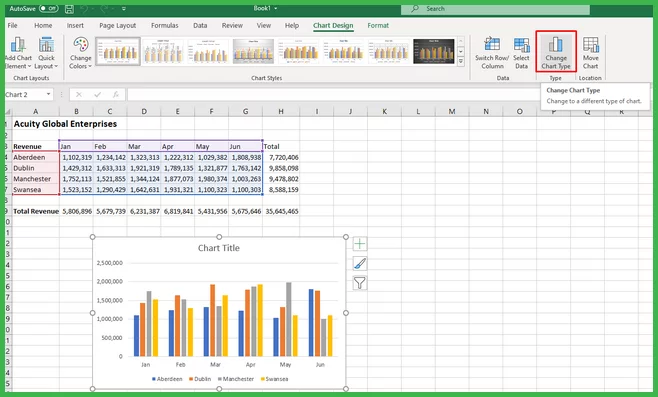Click the 2,500,000 axis label
Screen dimensions: 658x397
pos(110,263)
